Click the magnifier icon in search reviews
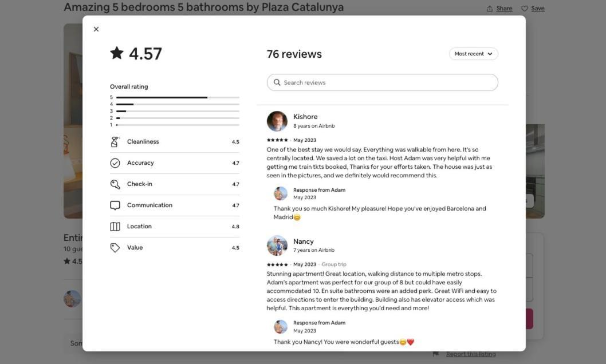Screen dimensions: 606x364 (x=277, y=82)
